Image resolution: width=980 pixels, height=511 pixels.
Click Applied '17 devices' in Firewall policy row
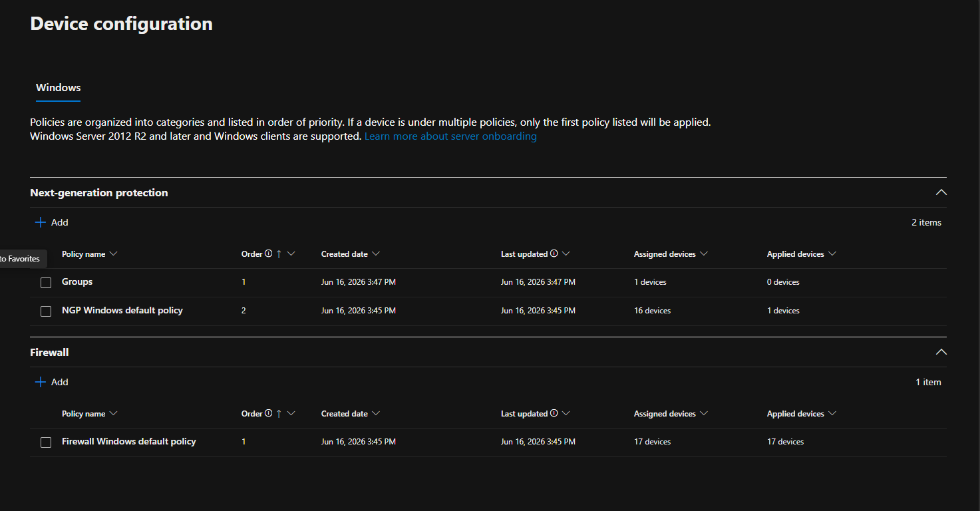tap(785, 442)
